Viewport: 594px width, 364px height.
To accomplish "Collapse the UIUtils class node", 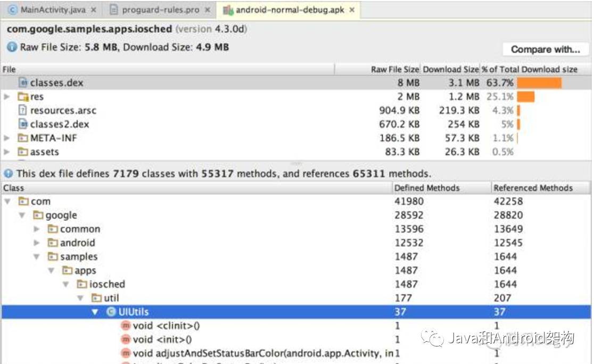I will [95, 312].
